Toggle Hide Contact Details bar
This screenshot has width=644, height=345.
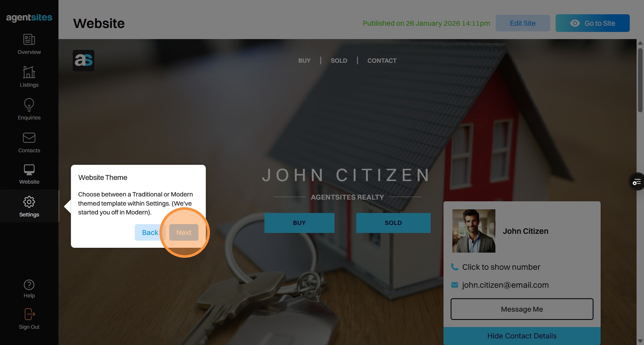pyautogui.click(x=522, y=336)
